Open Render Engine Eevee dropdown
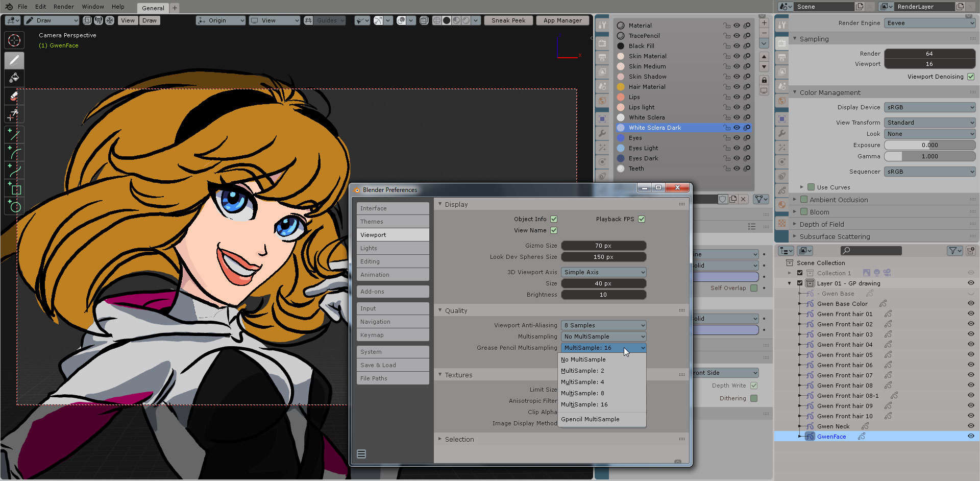The height and width of the screenshot is (481, 980). (929, 23)
